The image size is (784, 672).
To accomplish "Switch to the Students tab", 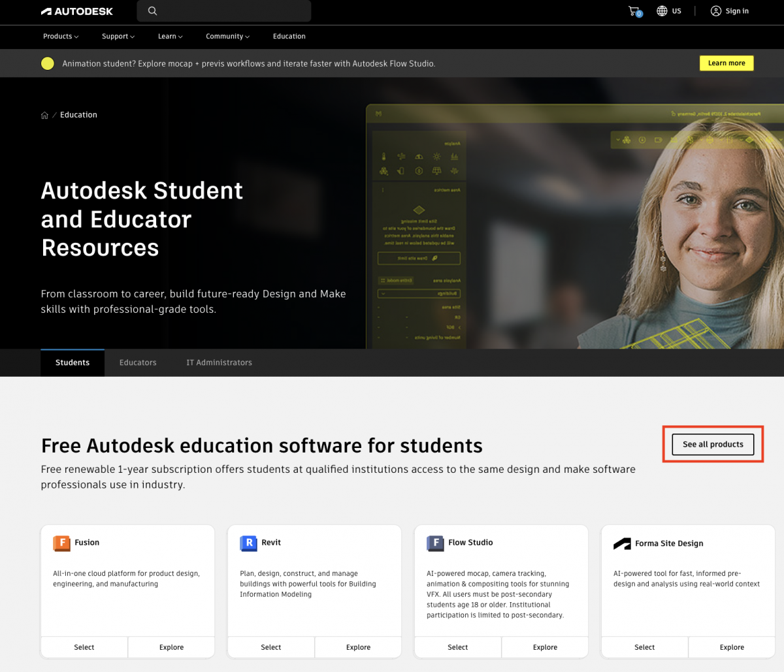I will tap(73, 362).
